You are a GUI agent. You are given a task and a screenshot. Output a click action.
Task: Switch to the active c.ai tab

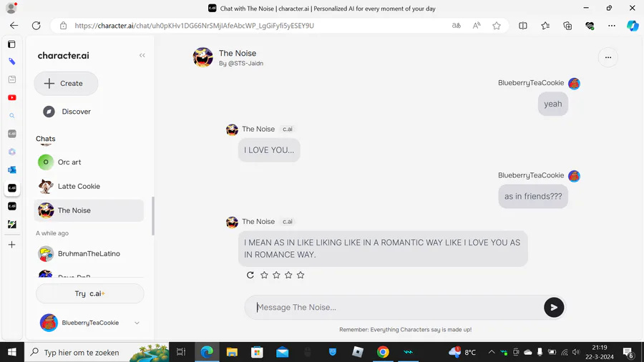12,188
